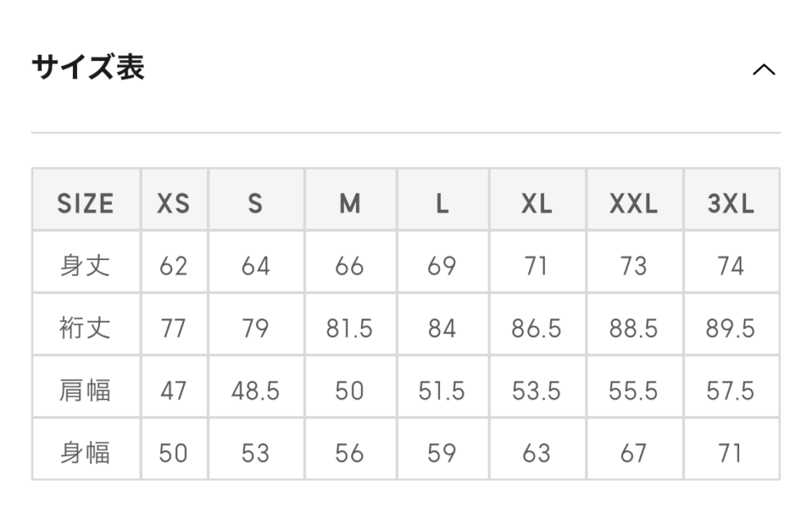This screenshot has height=509, width=812.
Task: Select the XS column header
Action: click(174, 203)
